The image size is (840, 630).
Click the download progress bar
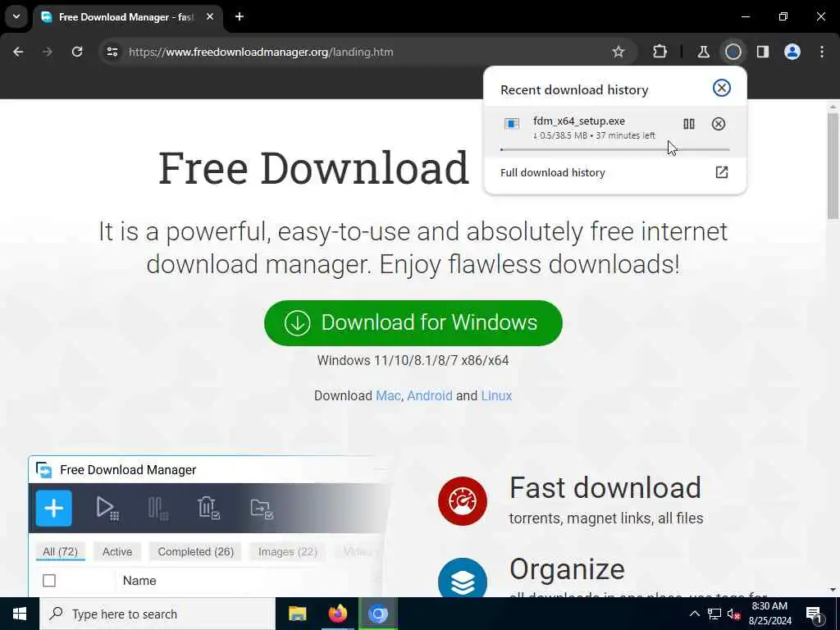(615, 149)
